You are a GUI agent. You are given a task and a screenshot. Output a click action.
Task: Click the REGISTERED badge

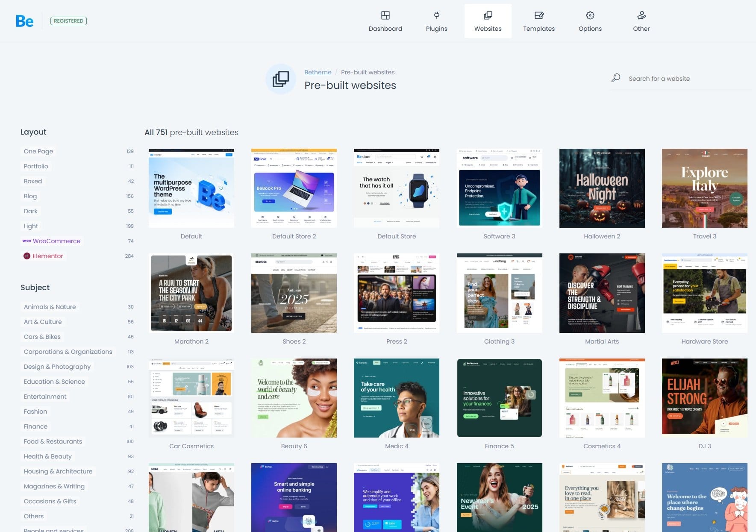click(x=68, y=21)
